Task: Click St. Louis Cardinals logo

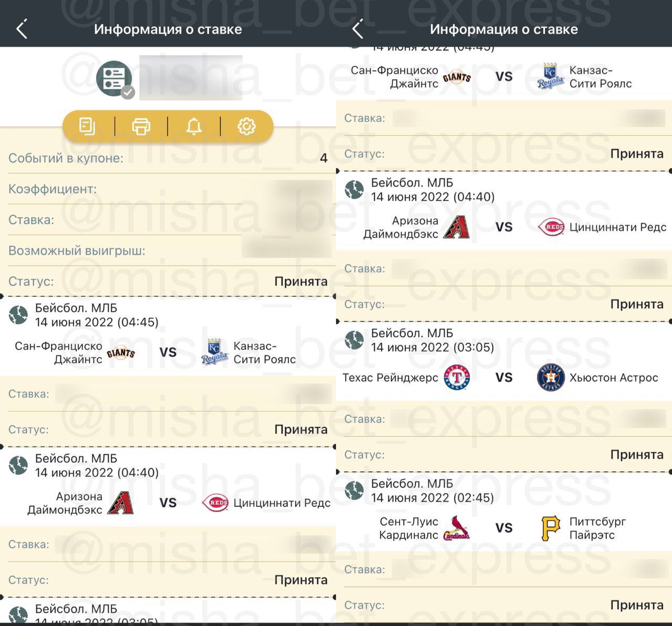Action: [x=457, y=528]
